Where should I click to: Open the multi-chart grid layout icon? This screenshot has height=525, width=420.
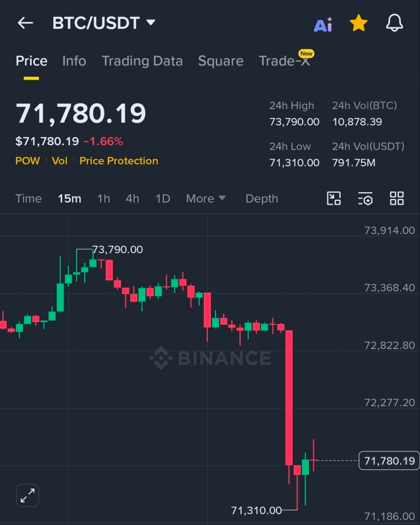397,199
